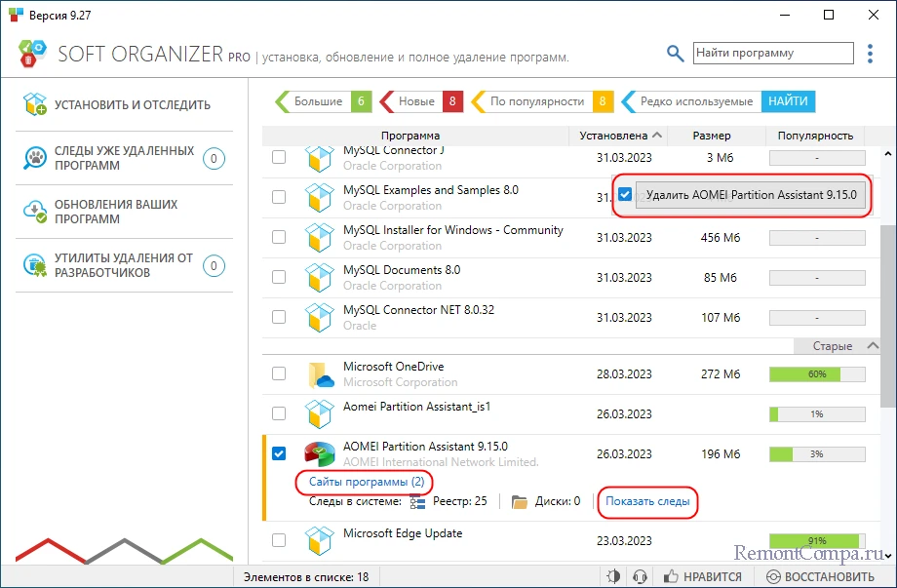Open УСТАНОВИТЬ И ОТСЛЕДИТЬ section

(x=124, y=104)
